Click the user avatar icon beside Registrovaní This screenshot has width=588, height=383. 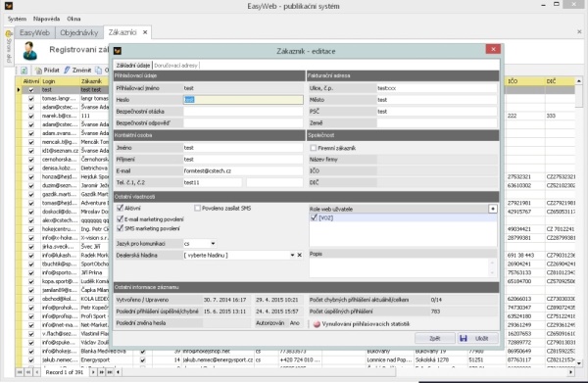pyautogui.click(x=29, y=51)
